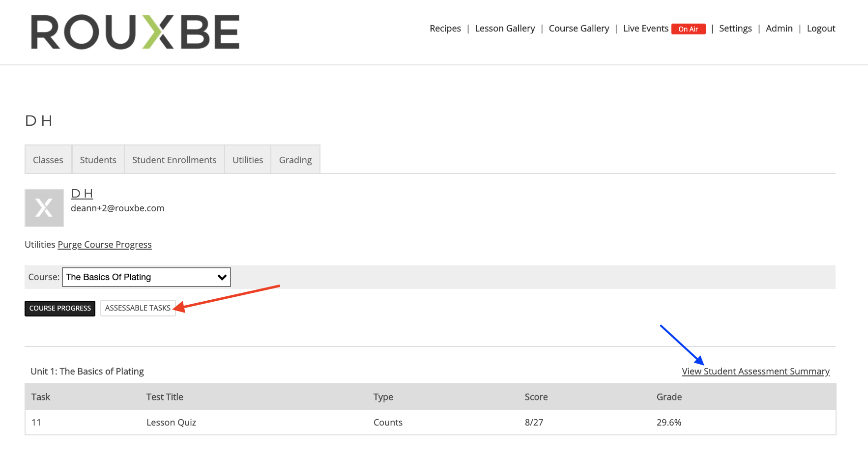Open View Student Assessment Summary link
Screen dimensions: 868x457
(x=755, y=371)
